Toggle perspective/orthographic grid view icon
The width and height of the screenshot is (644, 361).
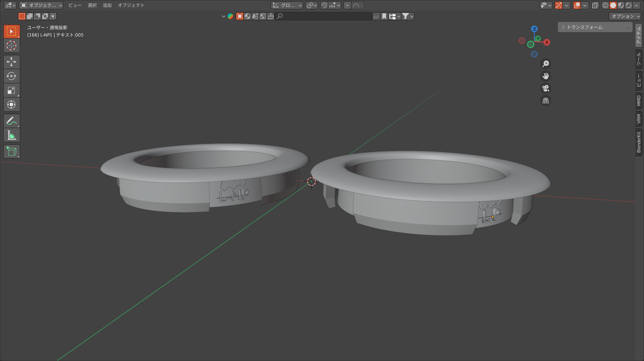click(x=546, y=100)
